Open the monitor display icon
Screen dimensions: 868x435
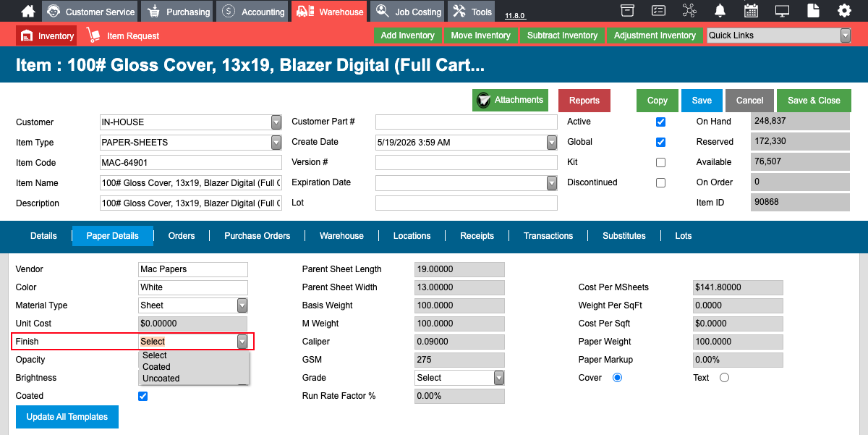point(782,11)
